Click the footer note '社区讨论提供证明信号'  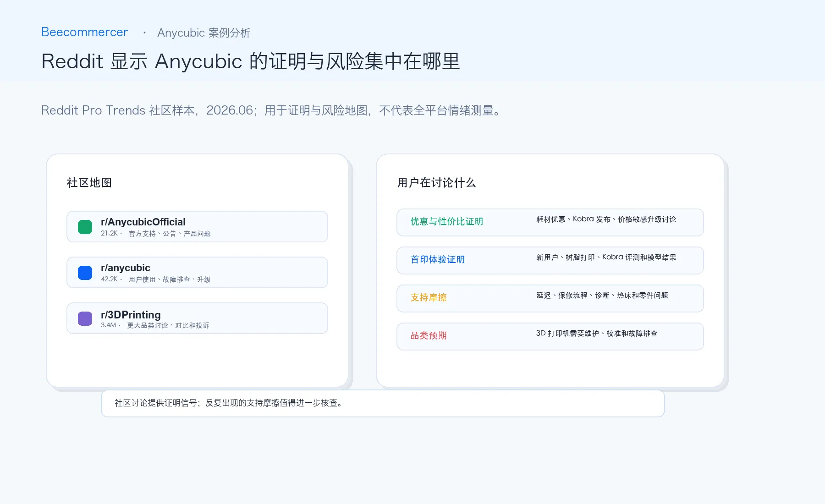pyautogui.click(x=156, y=403)
